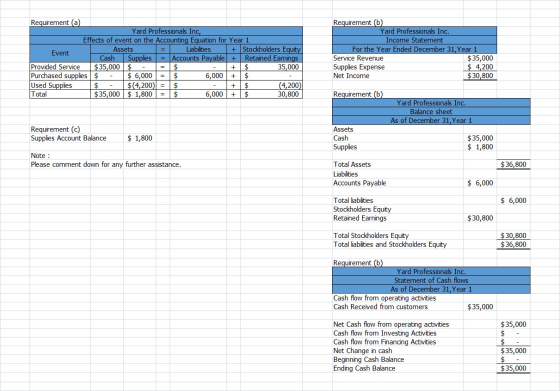Select the 'Net Income' label

tap(351, 76)
